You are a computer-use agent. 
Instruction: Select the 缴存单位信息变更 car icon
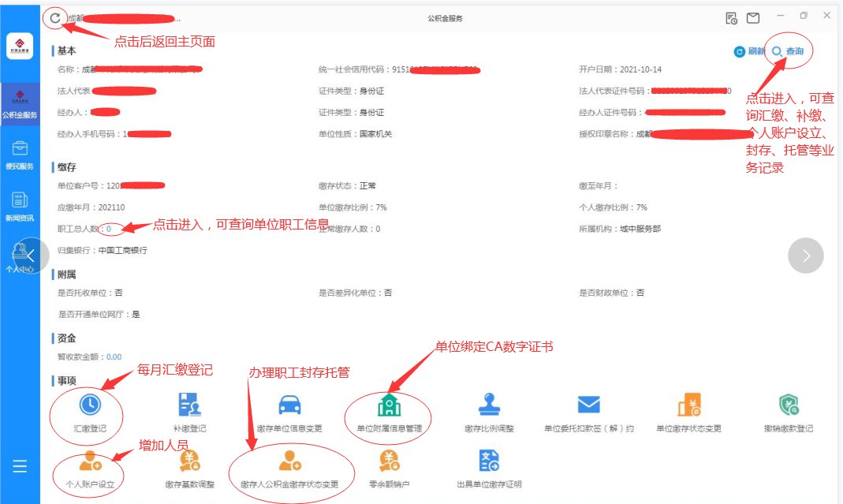[289, 405]
